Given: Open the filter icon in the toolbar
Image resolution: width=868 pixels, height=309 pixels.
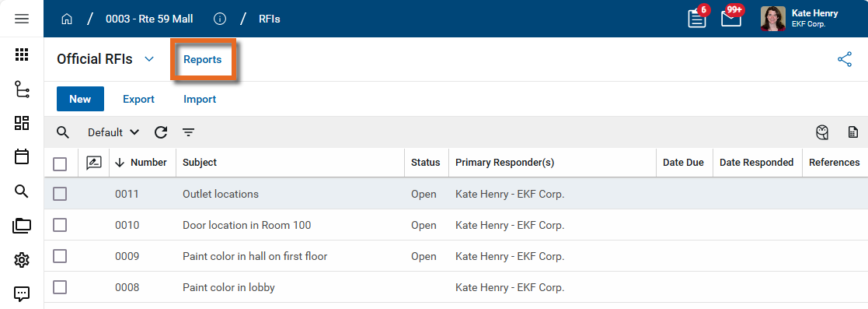Looking at the screenshot, I should pyautogui.click(x=189, y=132).
